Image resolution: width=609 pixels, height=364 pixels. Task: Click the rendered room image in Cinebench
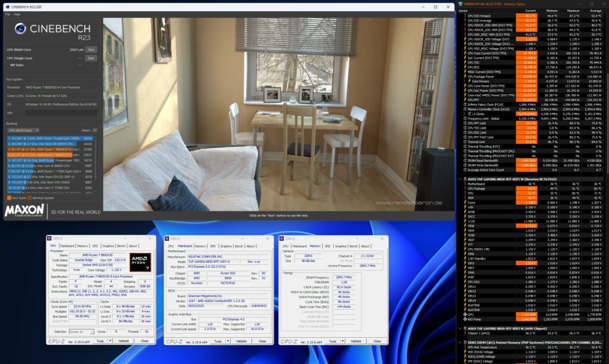[278, 114]
